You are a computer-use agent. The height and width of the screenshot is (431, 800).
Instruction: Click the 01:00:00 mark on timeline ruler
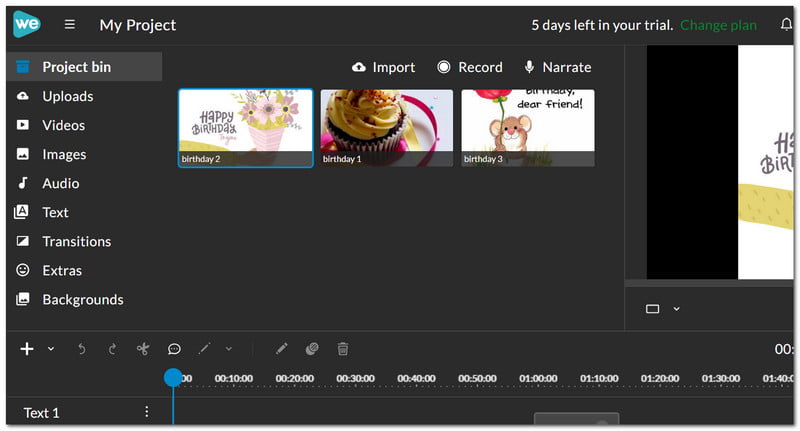click(538, 378)
